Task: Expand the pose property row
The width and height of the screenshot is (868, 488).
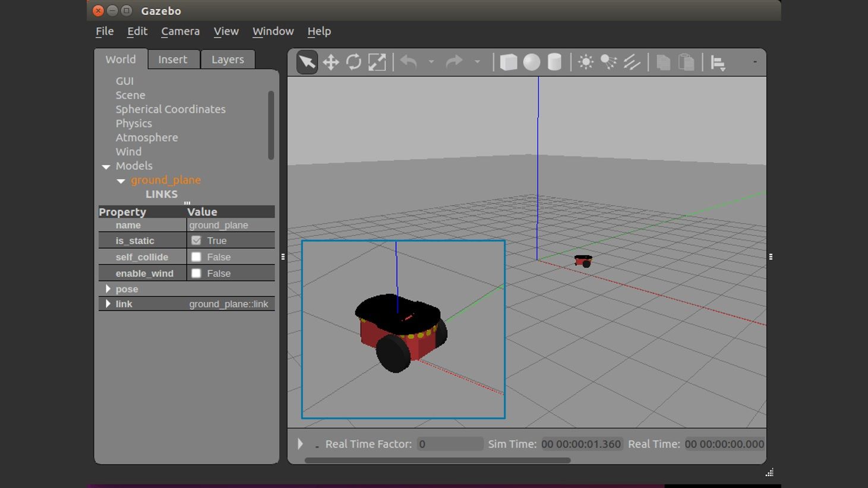Action: coord(108,289)
